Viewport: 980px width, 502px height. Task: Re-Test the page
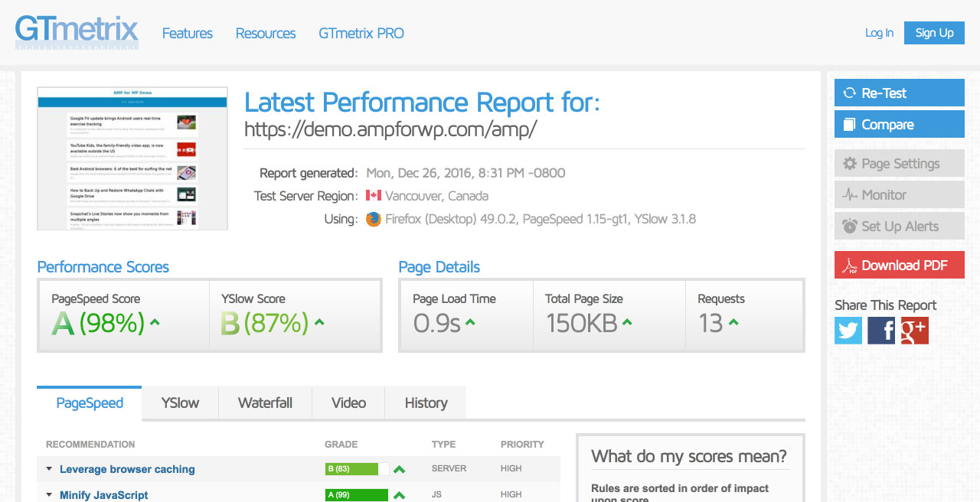(x=900, y=93)
